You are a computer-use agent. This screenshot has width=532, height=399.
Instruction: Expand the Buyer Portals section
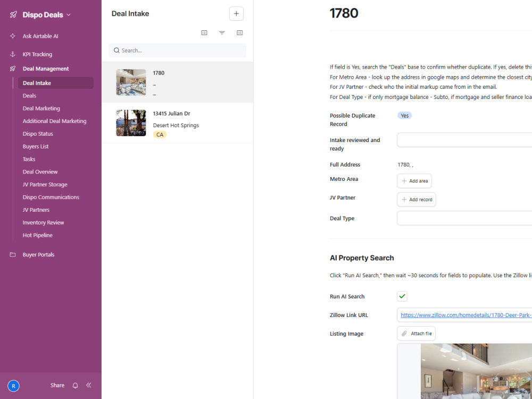(38, 255)
